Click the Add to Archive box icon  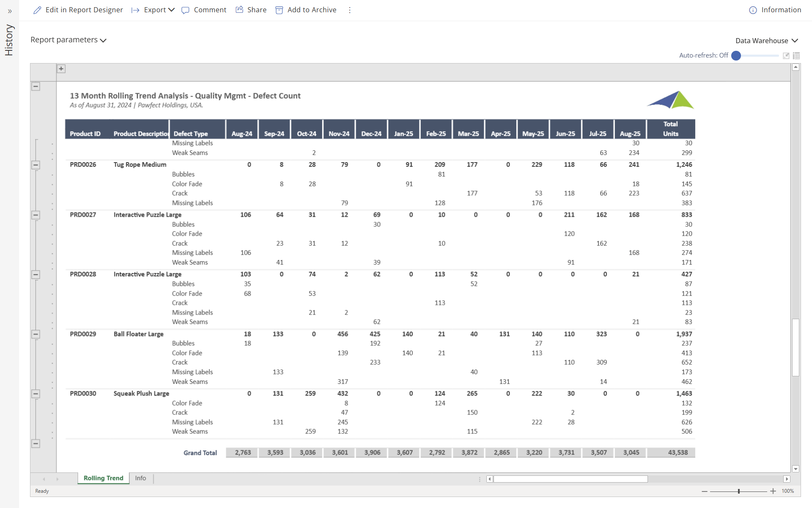point(279,10)
